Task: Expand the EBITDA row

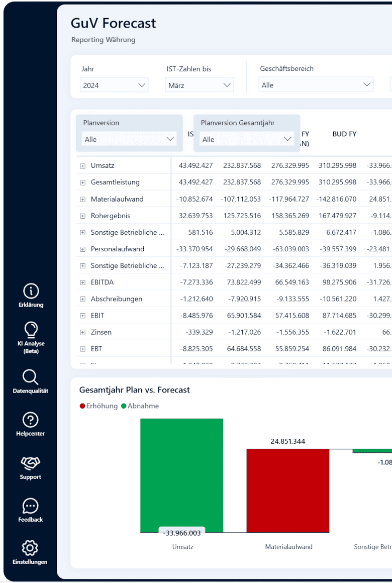Action: pos(82,282)
